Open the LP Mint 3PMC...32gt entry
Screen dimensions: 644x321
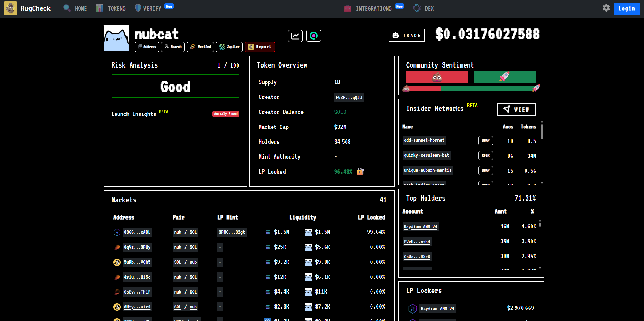click(232, 232)
